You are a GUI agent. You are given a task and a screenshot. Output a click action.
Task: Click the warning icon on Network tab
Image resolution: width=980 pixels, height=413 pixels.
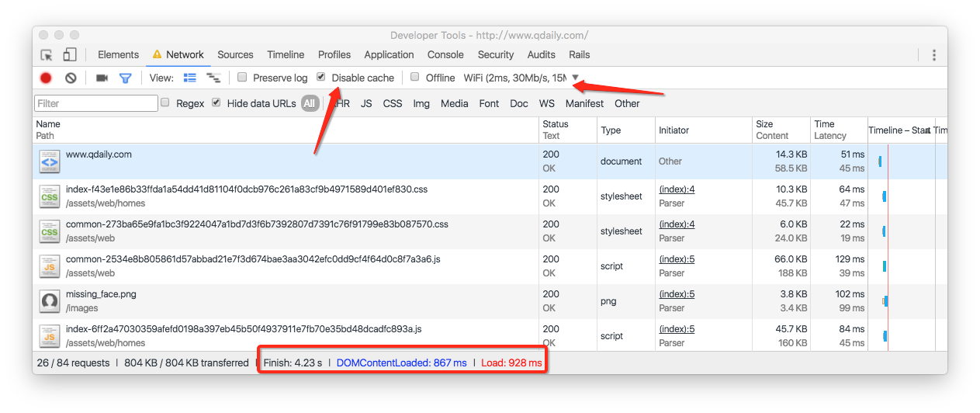tap(158, 54)
